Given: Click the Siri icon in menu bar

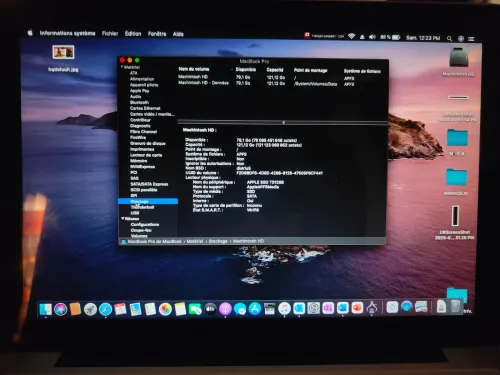Looking at the screenshot, I should click(x=461, y=39).
